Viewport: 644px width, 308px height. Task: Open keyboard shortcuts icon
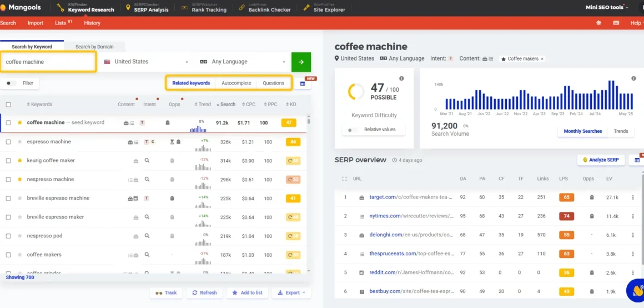[616, 23]
